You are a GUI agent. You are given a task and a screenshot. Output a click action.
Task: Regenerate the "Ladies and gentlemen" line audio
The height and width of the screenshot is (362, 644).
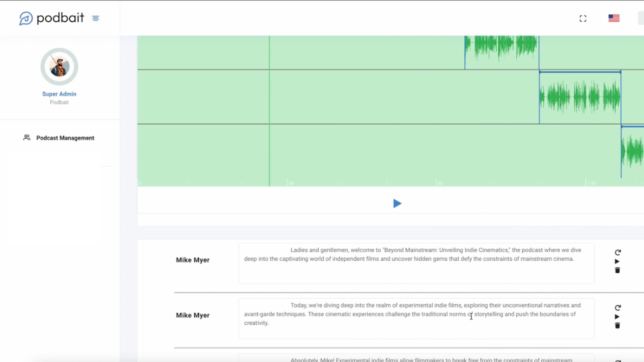click(617, 252)
